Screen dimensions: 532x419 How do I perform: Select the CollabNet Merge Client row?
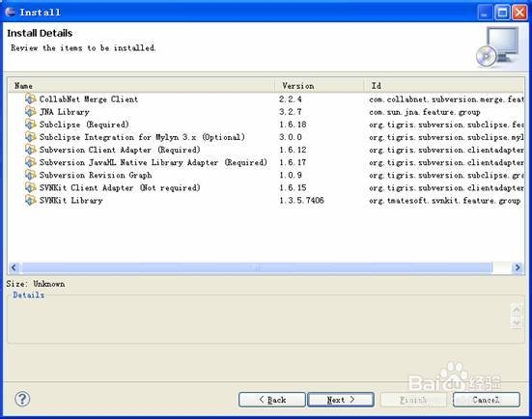[266, 99]
